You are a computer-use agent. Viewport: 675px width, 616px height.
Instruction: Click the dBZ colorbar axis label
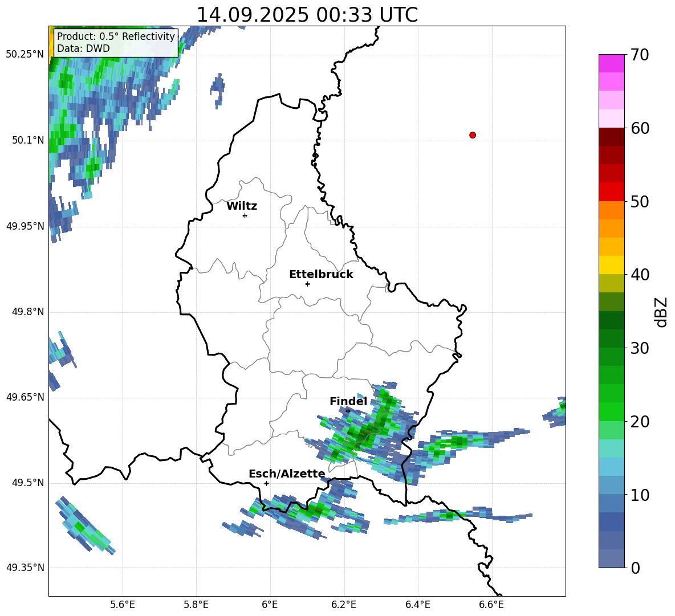(661, 312)
